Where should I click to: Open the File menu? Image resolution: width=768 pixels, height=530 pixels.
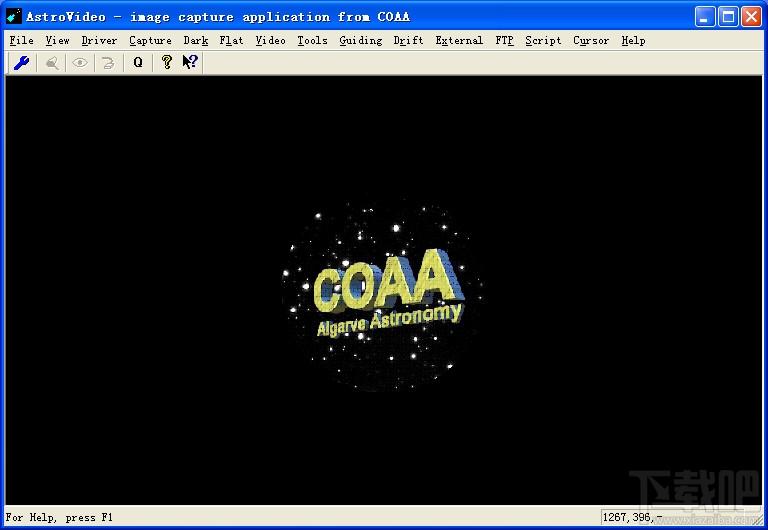[22, 41]
